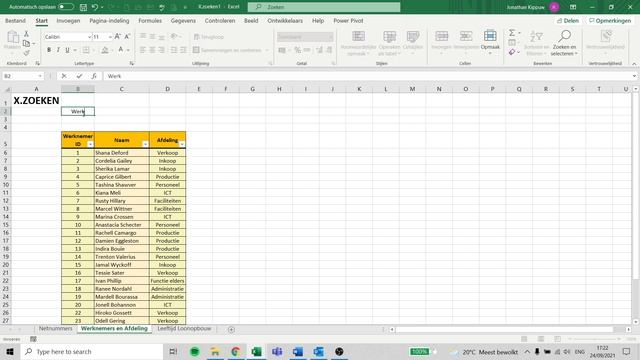Switch to the Pagina-indeling tab
The height and width of the screenshot is (360, 640).
click(109, 20)
